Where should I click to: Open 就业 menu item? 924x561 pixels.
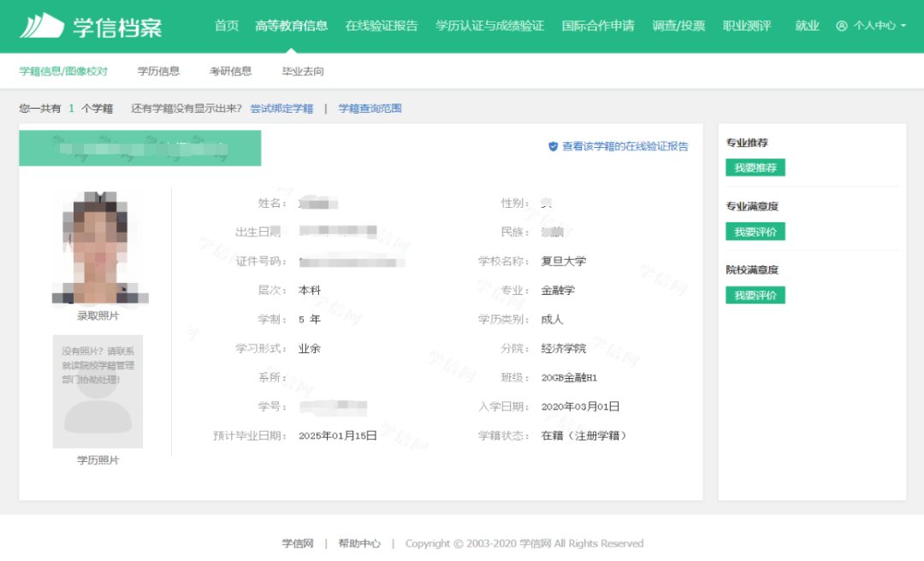coord(807,26)
